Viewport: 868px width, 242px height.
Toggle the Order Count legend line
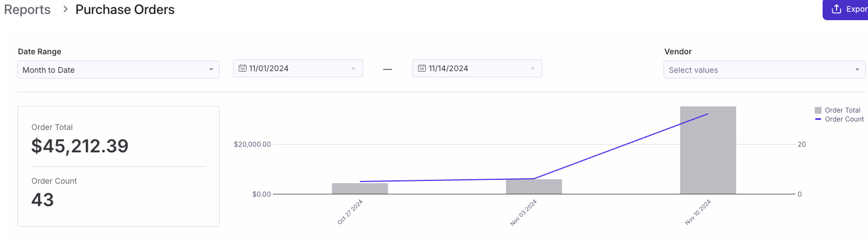point(818,119)
